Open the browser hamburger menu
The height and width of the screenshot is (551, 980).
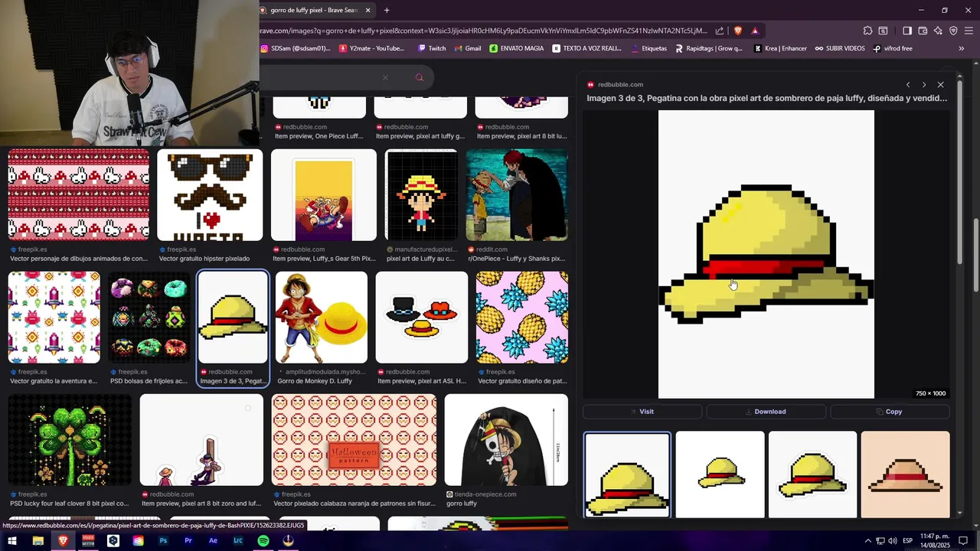point(969,31)
